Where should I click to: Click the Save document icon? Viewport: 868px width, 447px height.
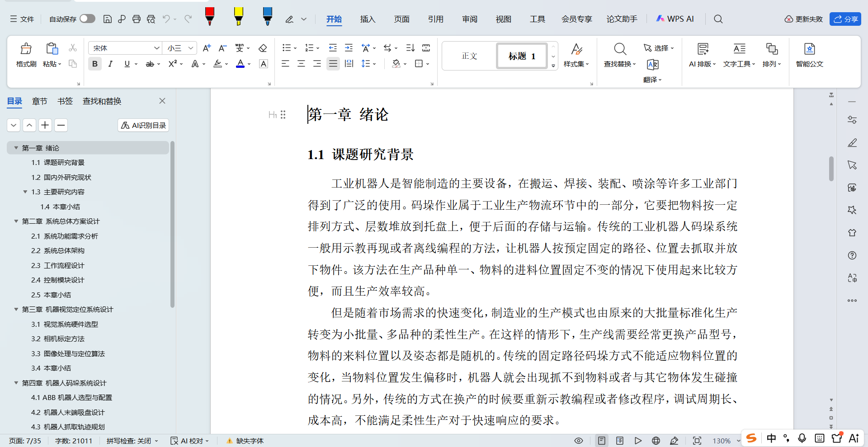click(108, 19)
